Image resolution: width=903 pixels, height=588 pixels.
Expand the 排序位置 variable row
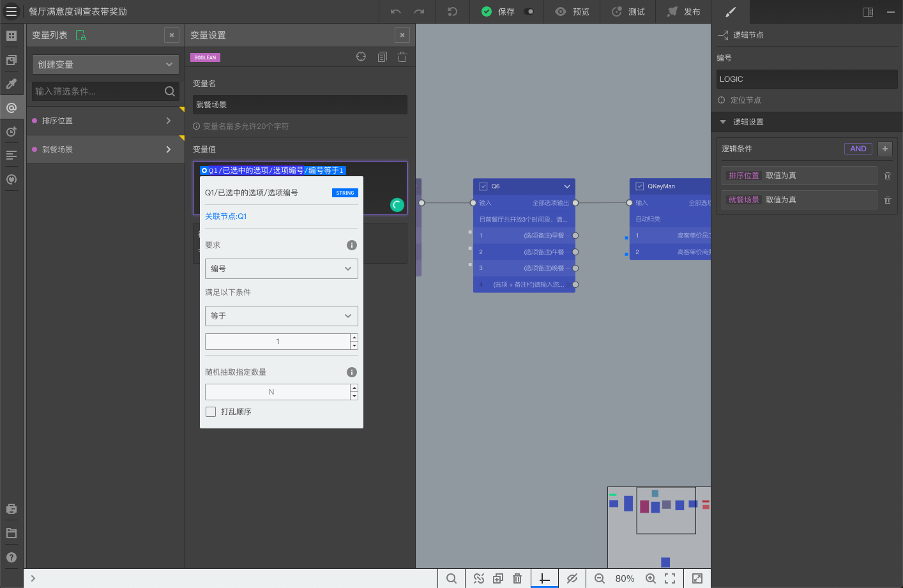pyautogui.click(x=169, y=121)
